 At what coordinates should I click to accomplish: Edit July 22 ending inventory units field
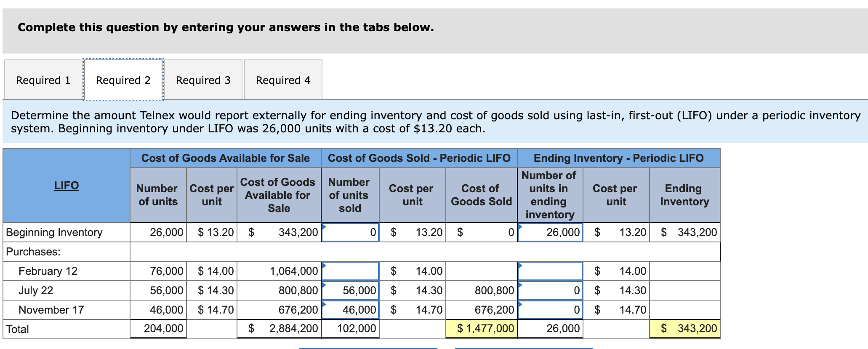pyautogui.click(x=550, y=290)
